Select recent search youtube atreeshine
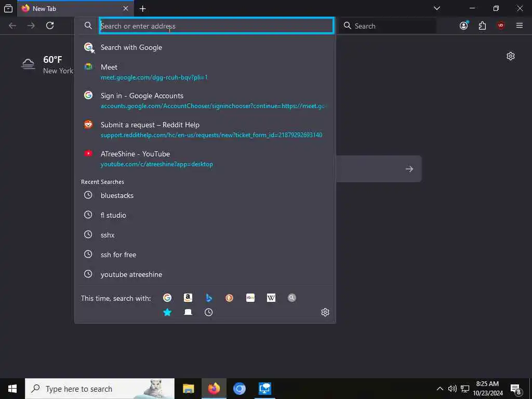532x399 pixels. (x=205, y=274)
